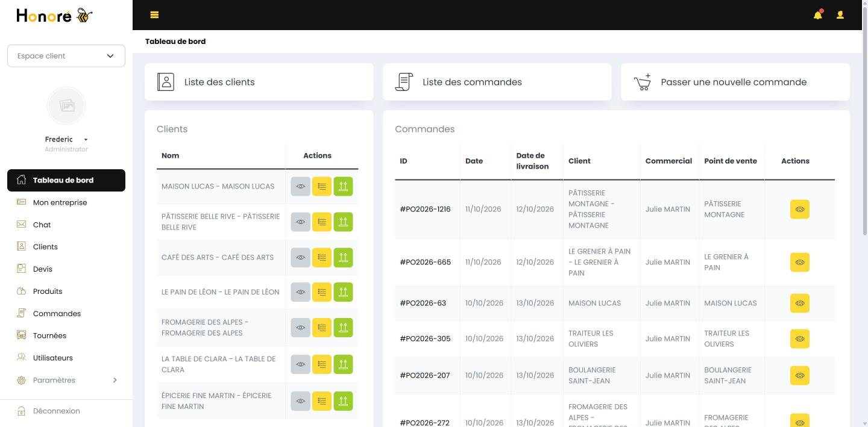Open the Liste des commandes card
This screenshot has width=868, height=427.
coord(497,82)
